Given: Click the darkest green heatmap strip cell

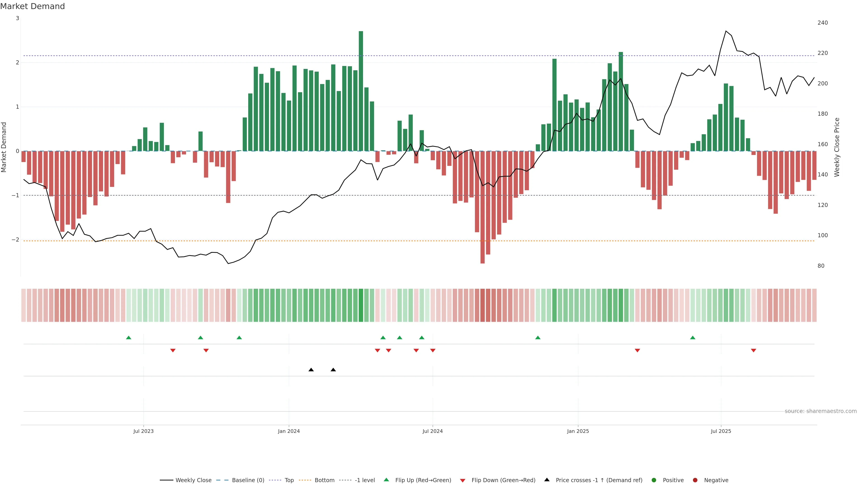Looking at the screenshot, I should [x=361, y=305].
